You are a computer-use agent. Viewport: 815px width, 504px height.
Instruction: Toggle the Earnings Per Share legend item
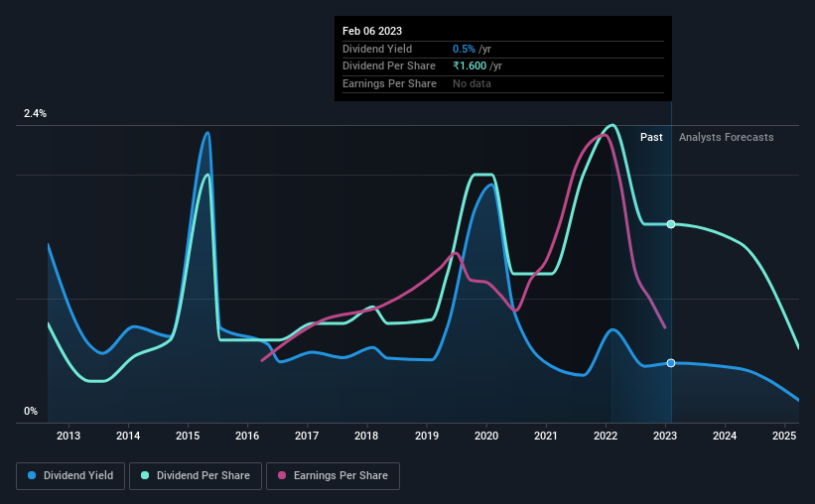click(x=333, y=476)
